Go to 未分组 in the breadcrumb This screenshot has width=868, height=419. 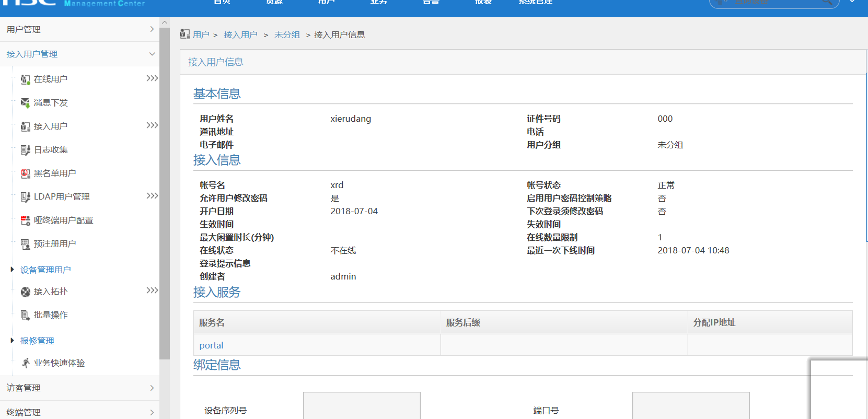[x=287, y=35]
